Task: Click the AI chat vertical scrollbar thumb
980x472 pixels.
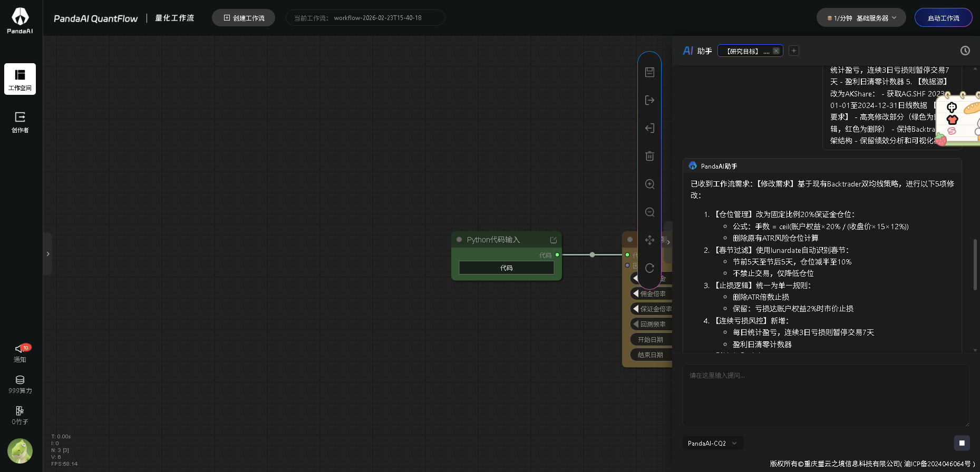Action: pos(975,264)
